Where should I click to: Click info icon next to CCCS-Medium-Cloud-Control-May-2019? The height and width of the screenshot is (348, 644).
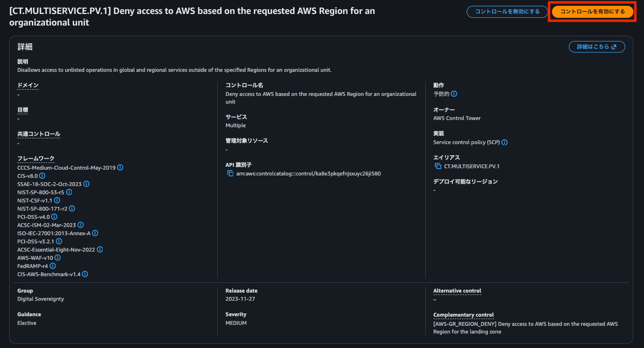pos(120,168)
